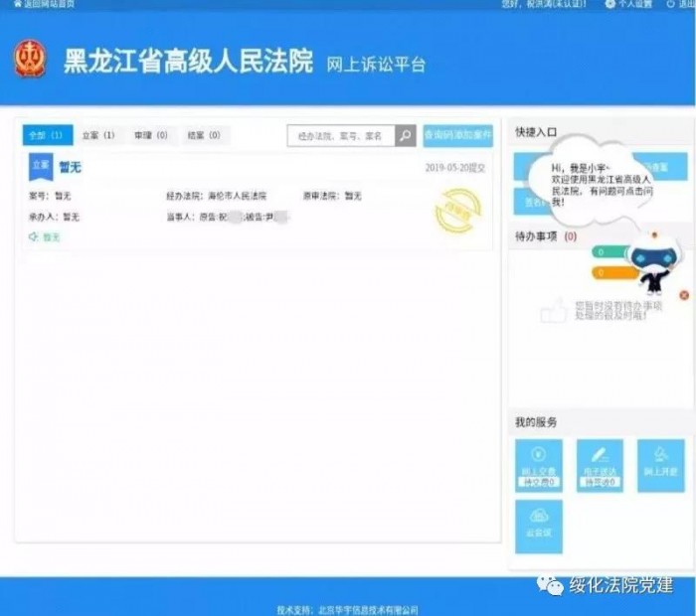Select the 结案 (0) tab

tap(204, 135)
